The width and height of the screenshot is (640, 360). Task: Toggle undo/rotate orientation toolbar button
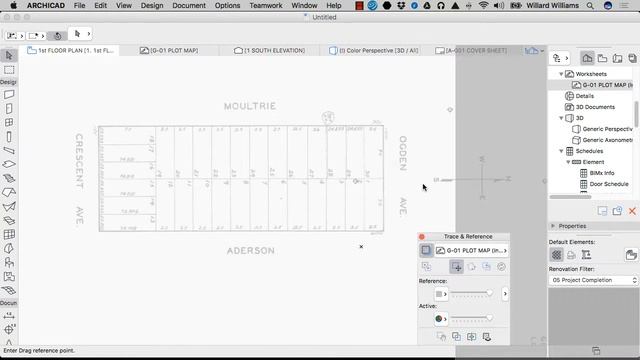58,36
